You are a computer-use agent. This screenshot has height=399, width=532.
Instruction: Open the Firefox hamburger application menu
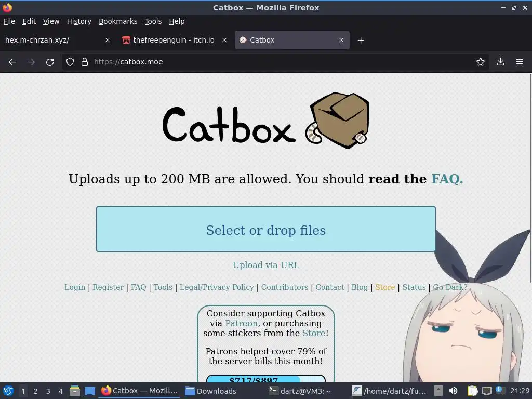[x=520, y=62]
